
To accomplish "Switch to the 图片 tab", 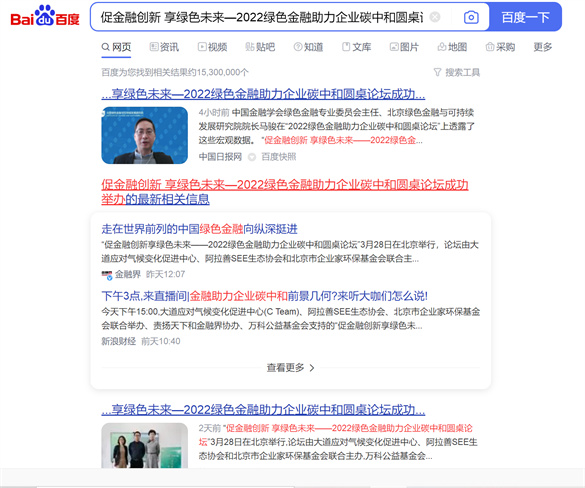I will pyautogui.click(x=404, y=47).
